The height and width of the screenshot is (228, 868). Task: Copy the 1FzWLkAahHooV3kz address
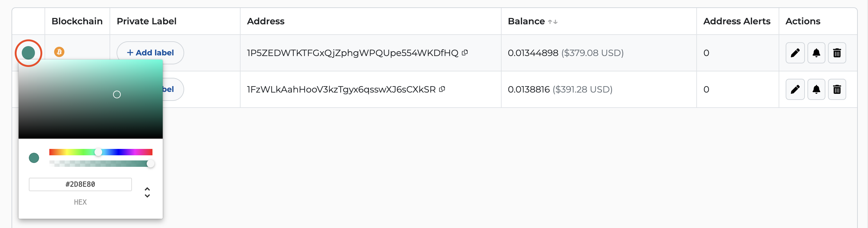[x=442, y=89]
